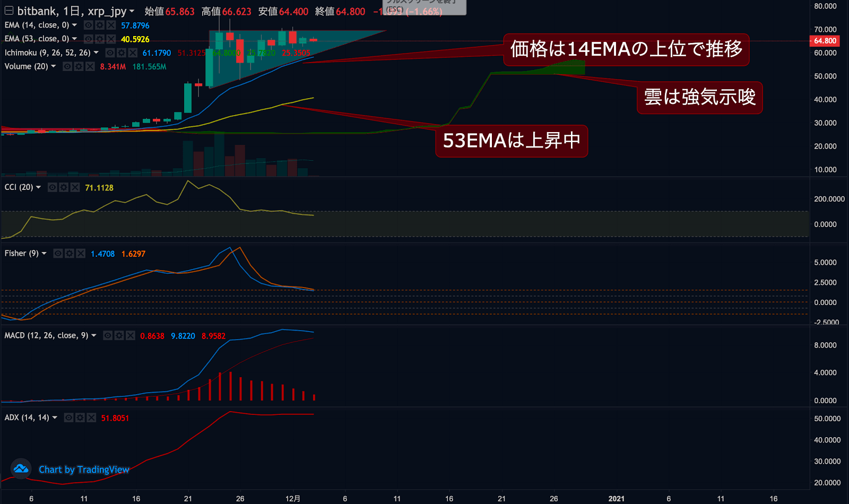Screen dimensions: 849x504
Task: Open MACD settings gear icon
Action: [x=119, y=335]
